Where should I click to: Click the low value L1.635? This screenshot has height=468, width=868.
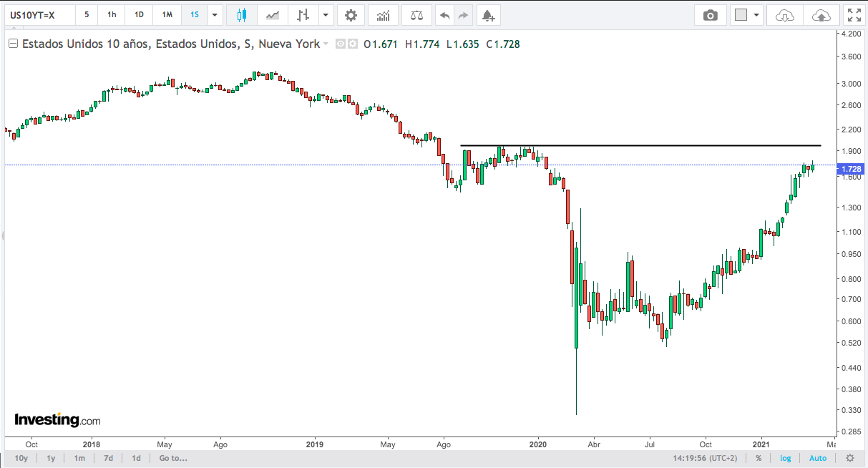tap(464, 44)
